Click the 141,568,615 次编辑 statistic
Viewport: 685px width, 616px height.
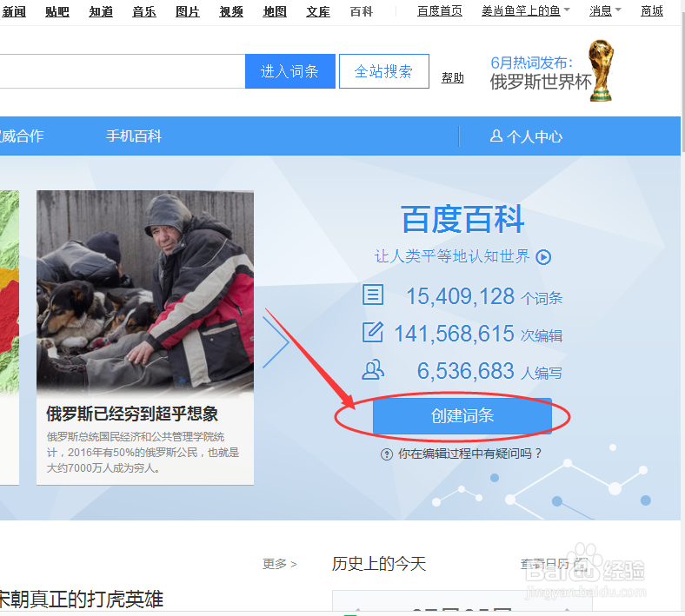point(478,334)
